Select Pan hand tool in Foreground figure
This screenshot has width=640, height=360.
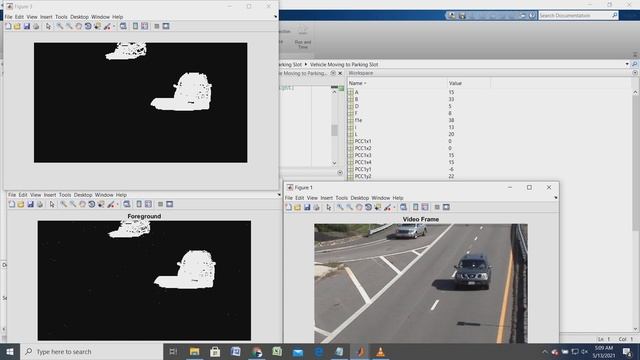(82, 204)
